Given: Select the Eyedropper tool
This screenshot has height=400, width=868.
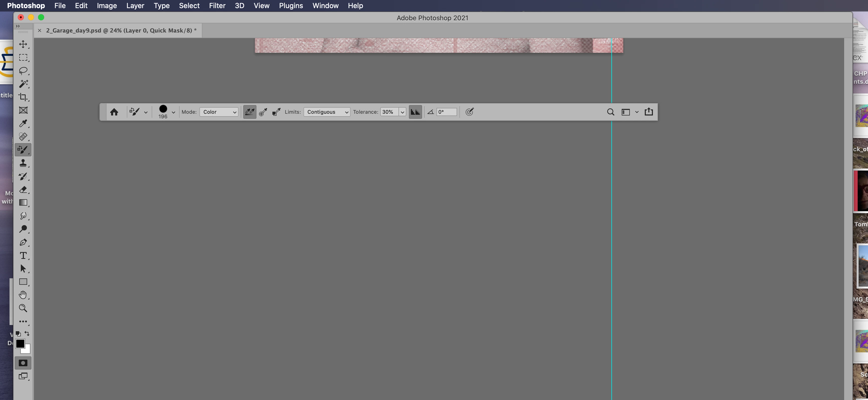Looking at the screenshot, I should [x=23, y=123].
